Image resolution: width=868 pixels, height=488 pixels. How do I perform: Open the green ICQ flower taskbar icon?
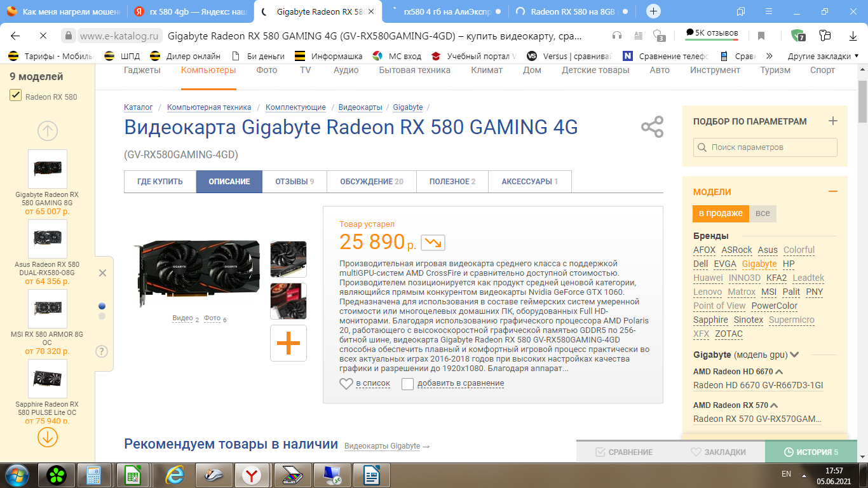57,475
